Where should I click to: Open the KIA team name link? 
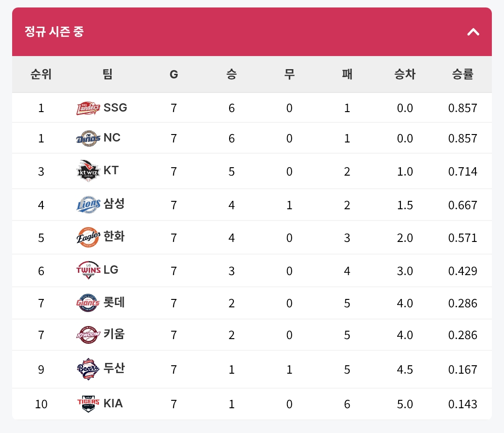tap(113, 403)
